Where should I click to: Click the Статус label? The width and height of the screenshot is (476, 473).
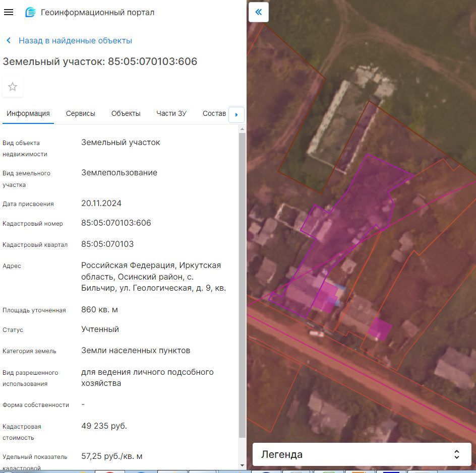(13, 330)
